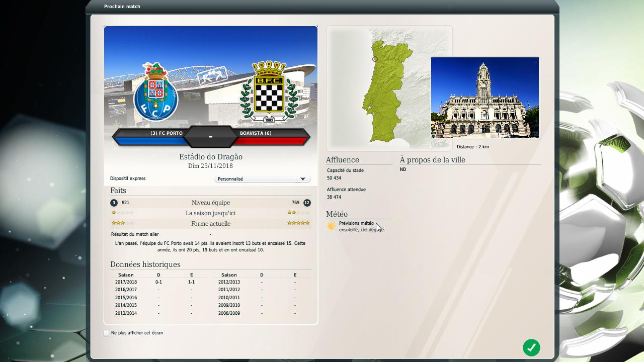This screenshot has width=644, height=362.
Task: Click the 1-1 away result for 2017/2018
Action: (x=191, y=282)
